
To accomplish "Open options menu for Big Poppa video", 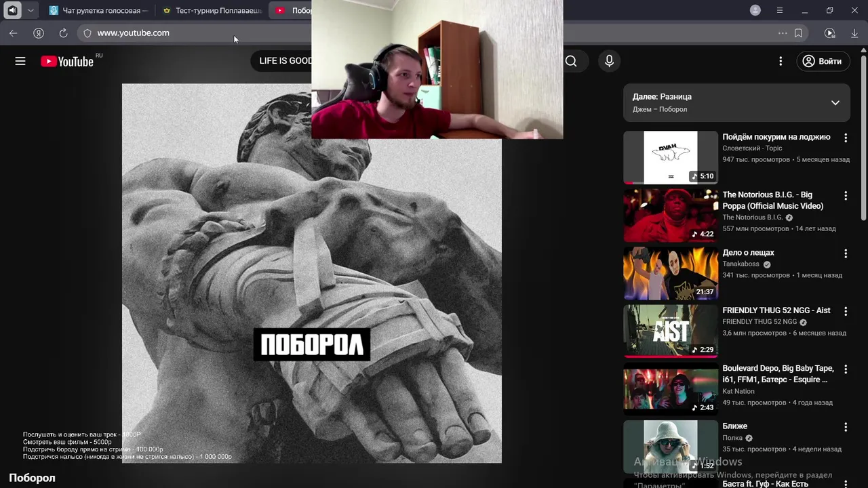I will pos(846,196).
